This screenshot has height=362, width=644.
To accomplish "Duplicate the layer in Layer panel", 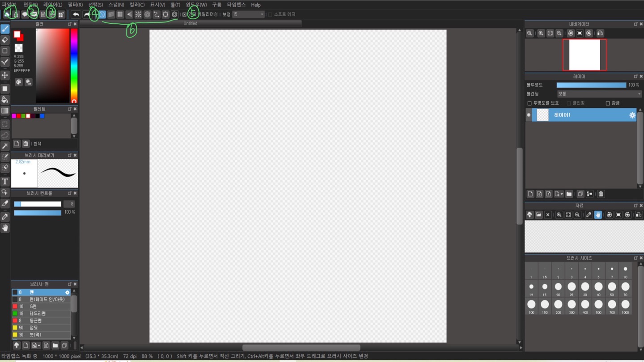I will [x=580, y=194].
